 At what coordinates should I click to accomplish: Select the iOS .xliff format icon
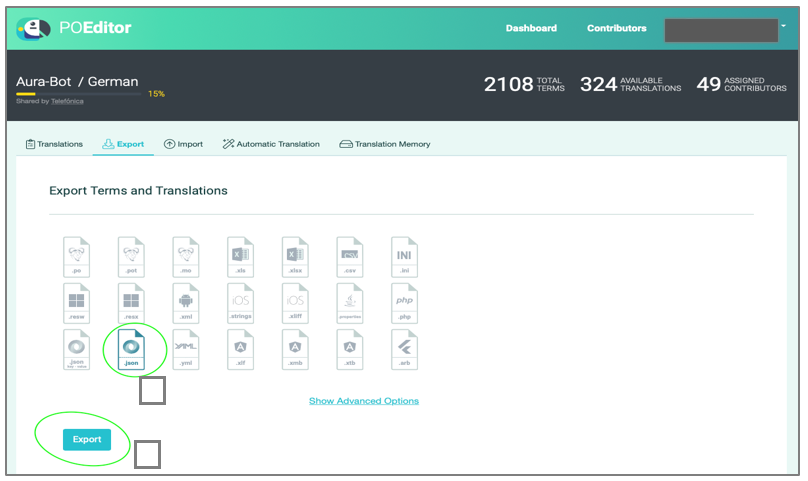coord(295,303)
